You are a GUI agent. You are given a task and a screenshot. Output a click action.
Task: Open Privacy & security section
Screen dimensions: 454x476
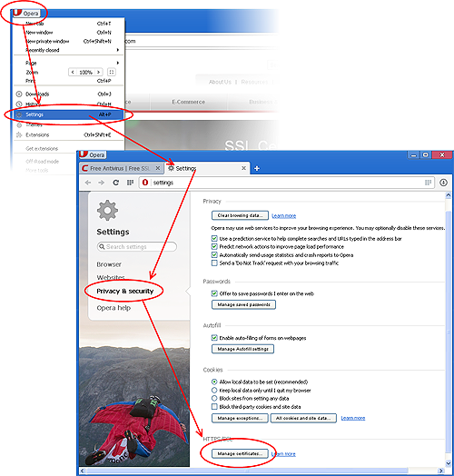pos(125,291)
